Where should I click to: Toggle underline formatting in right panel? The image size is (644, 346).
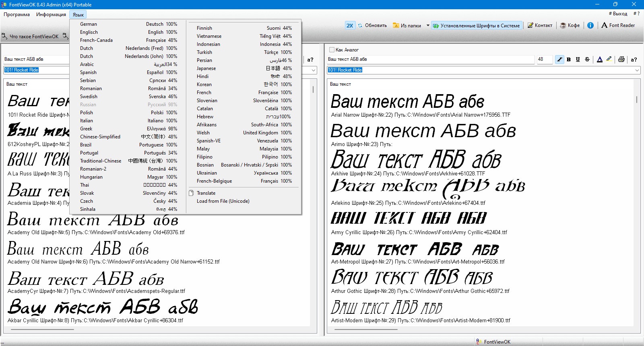[x=578, y=59]
